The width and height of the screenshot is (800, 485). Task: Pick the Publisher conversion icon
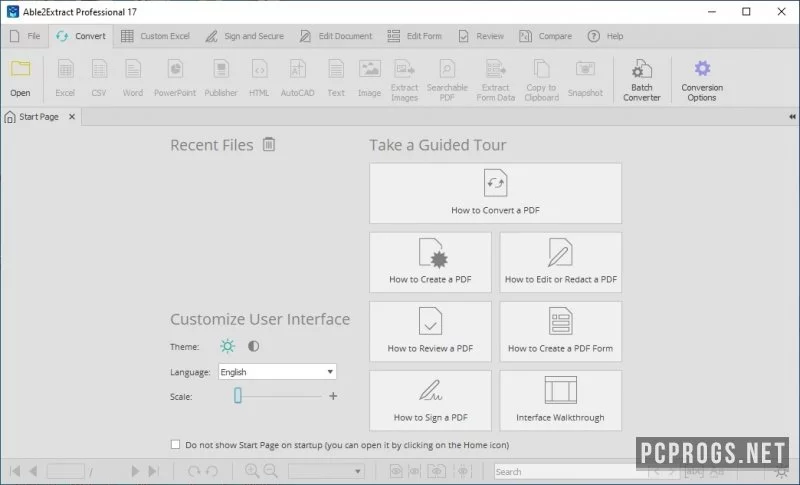point(221,69)
